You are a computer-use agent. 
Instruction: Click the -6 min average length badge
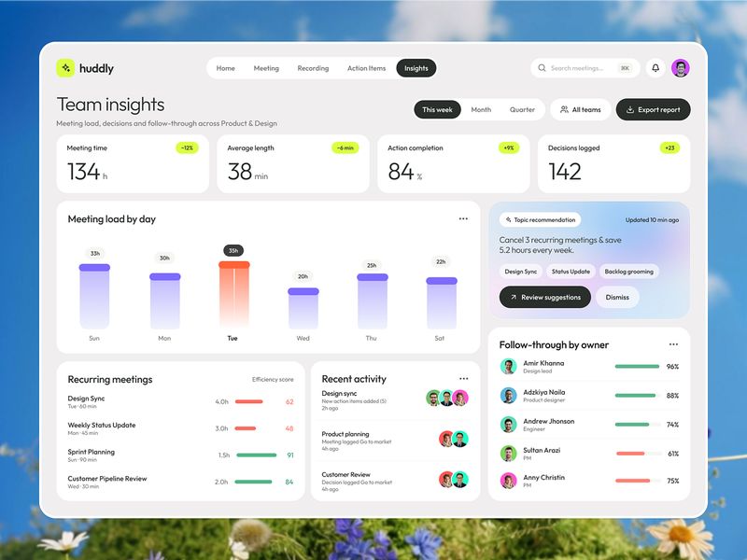345,148
